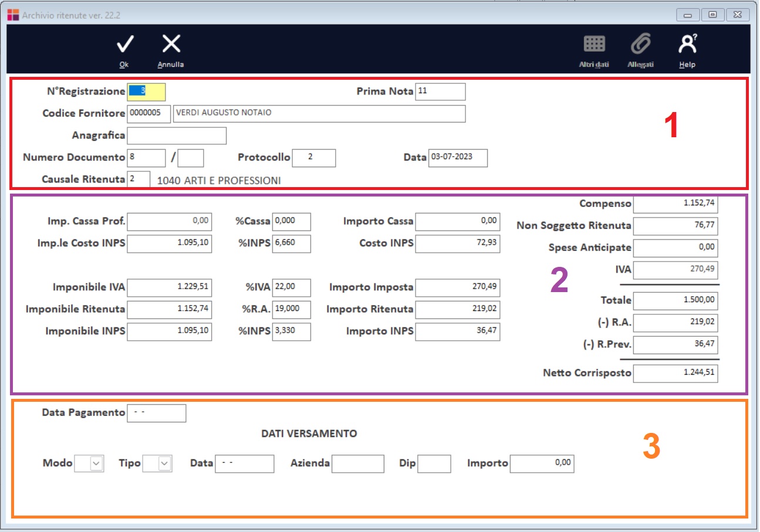
Task: Click the (-) R.Prev. field
Action: tap(676, 344)
